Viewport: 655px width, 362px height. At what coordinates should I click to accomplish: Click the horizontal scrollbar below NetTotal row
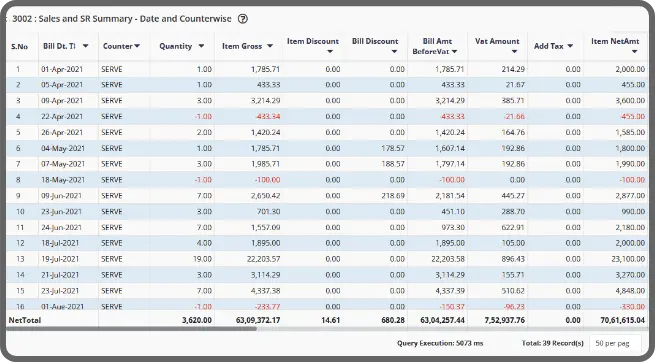click(x=131, y=329)
